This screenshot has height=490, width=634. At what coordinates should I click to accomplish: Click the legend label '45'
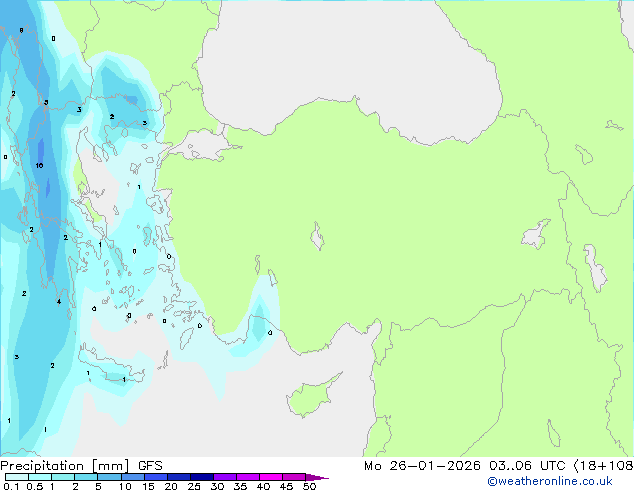pos(286,486)
